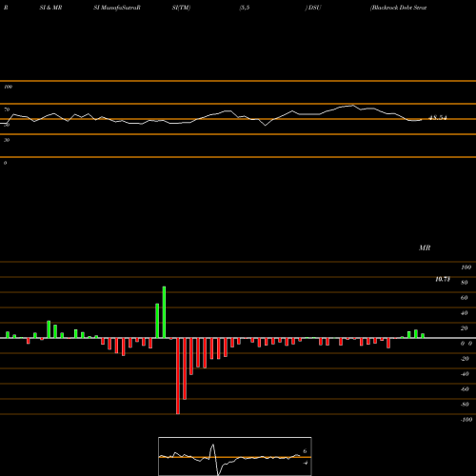Select the 'SI(TM)' header label
476x476 pixels.
[x=181, y=8]
